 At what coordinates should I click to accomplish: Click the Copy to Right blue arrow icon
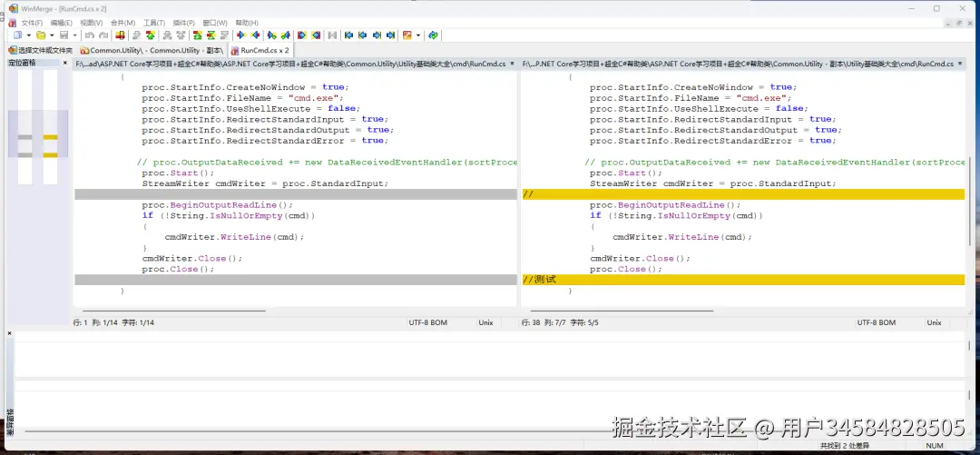point(240,35)
